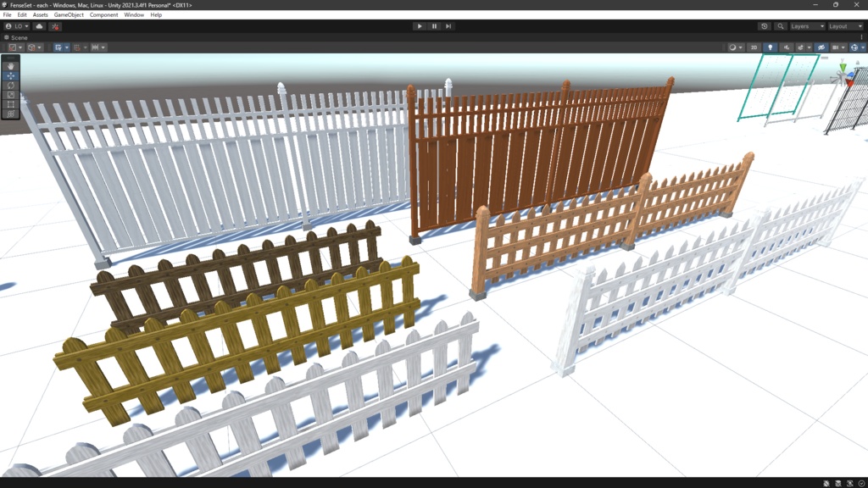The width and height of the screenshot is (868, 488).
Task: Expand the snap increment dropdown arrow
Action: point(103,47)
